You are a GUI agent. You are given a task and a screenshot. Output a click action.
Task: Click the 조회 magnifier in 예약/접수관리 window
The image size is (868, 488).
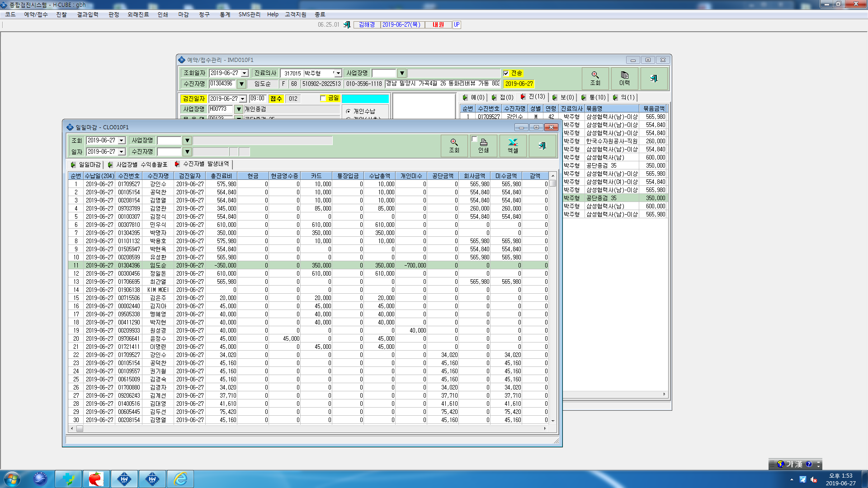595,78
